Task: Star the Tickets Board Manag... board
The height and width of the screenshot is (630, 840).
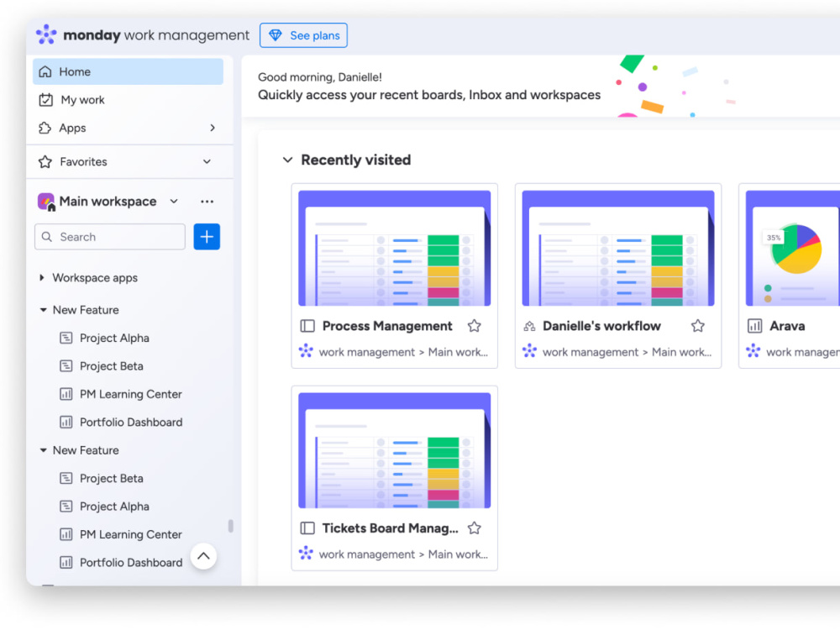Action: coord(474,528)
